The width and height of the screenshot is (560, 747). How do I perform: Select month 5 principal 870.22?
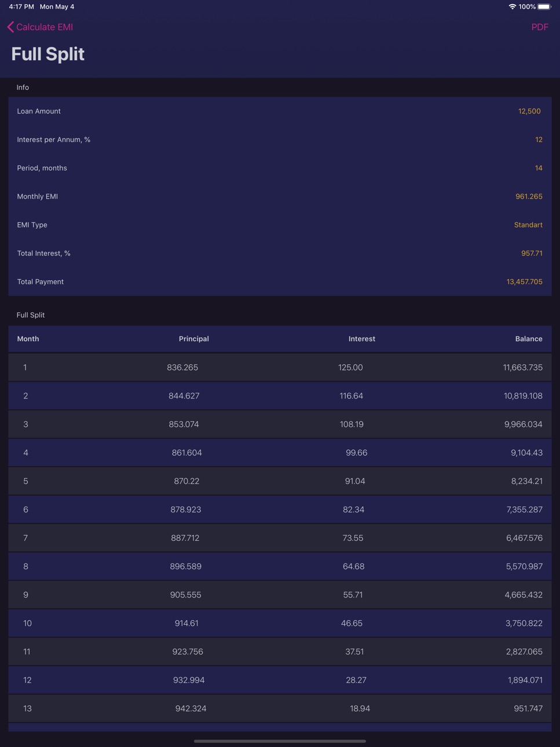click(186, 481)
